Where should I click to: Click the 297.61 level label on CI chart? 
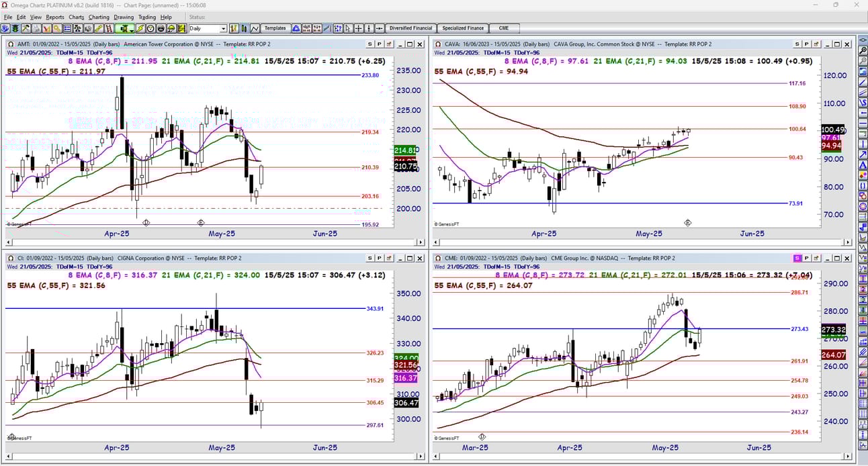(x=375, y=425)
